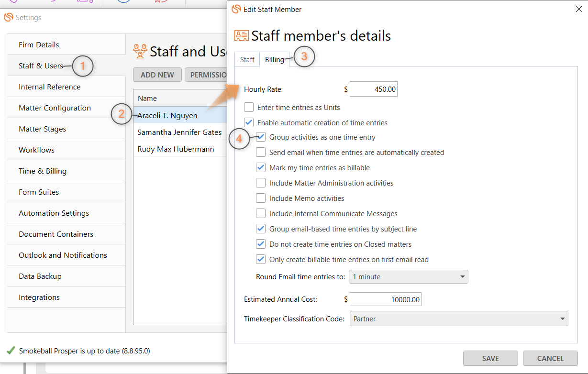The image size is (588, 374).
Task: Open Automation Settings section
Action: [x=66, y=213]
